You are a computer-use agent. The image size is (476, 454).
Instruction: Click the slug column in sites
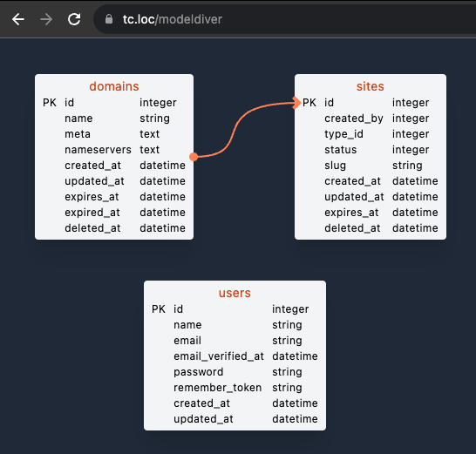tap(335, 166)
